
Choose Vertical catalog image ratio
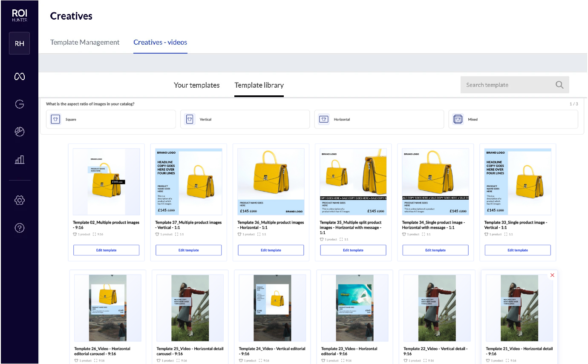pos(245,119)
